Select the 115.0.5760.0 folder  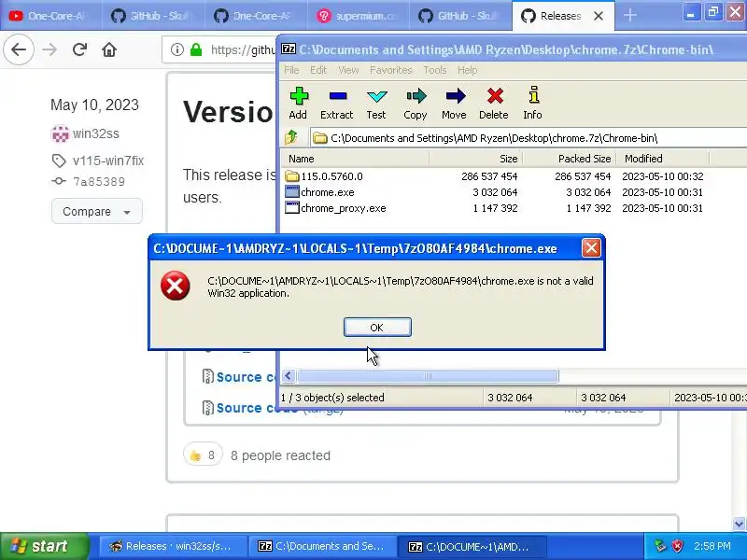331,176
